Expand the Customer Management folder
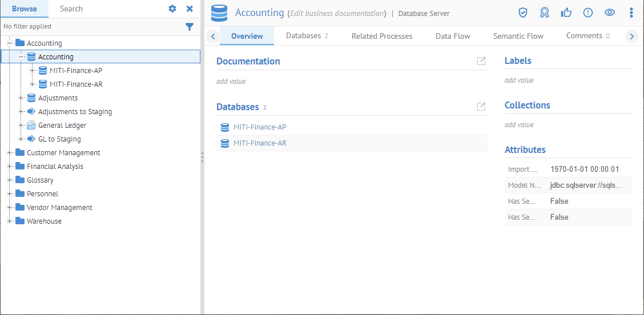Screen dimensions: 644x315 pyautogui.click(x=10, y=153)
